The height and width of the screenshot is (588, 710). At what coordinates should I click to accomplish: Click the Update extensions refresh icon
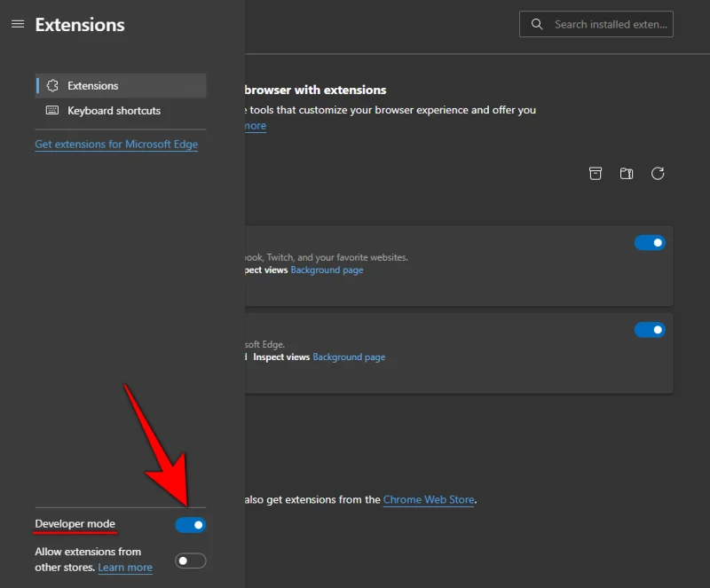(x=658, y=173)
